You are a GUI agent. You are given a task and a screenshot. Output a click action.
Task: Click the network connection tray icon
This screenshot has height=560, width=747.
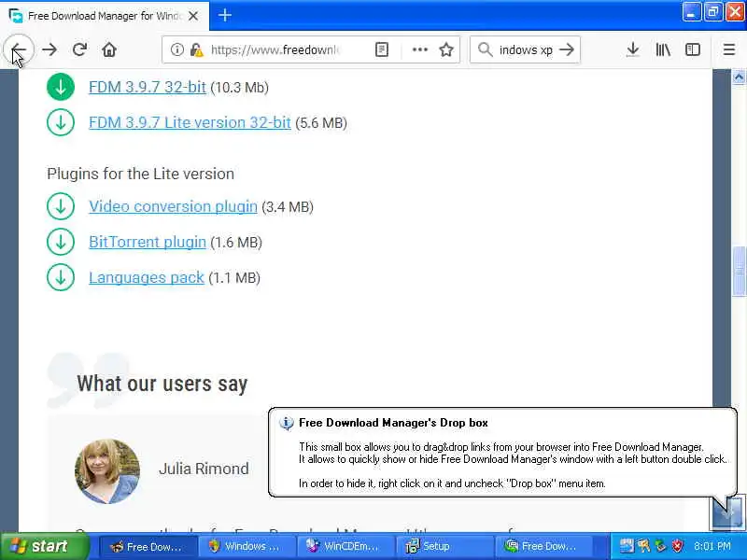(643, 545)
